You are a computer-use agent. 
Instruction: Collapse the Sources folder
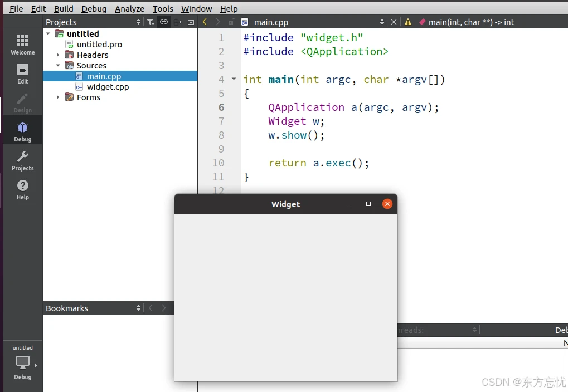pyautogui.click(x=58, y=66)
